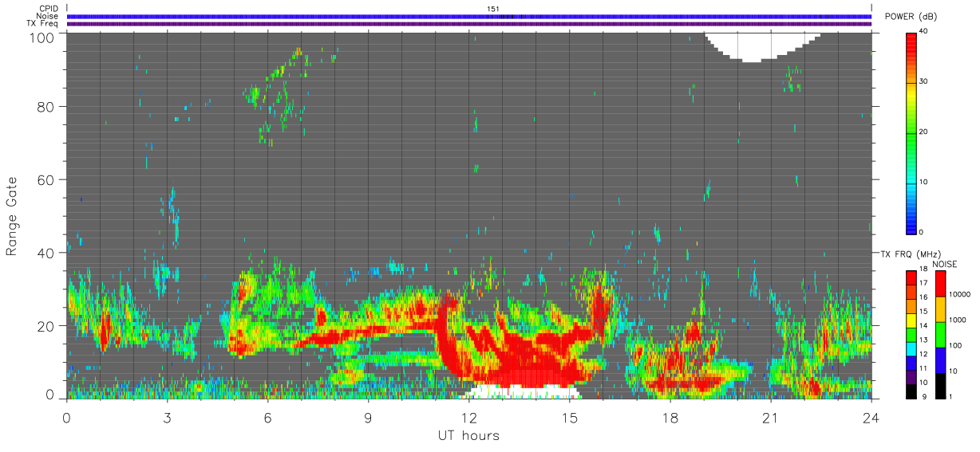
Task: Click the white gap at gate 0 near 13 UT
Action: point(521,391)
